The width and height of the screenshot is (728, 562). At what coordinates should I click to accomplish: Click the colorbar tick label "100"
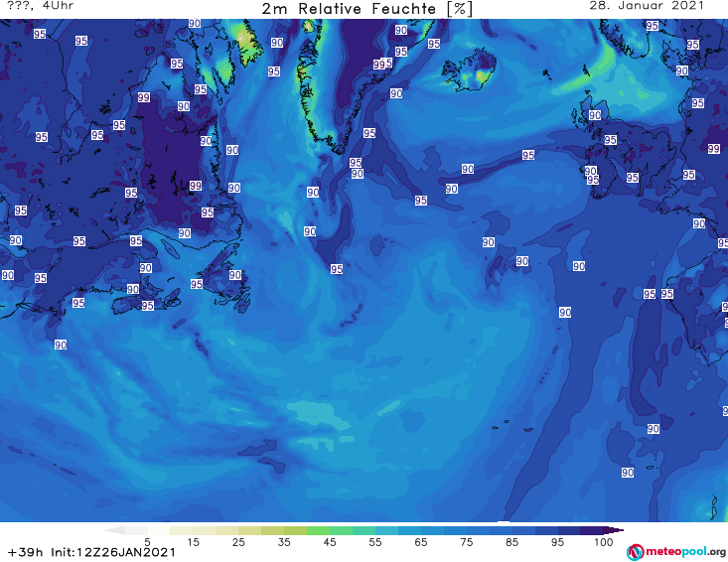click(604, 542)
